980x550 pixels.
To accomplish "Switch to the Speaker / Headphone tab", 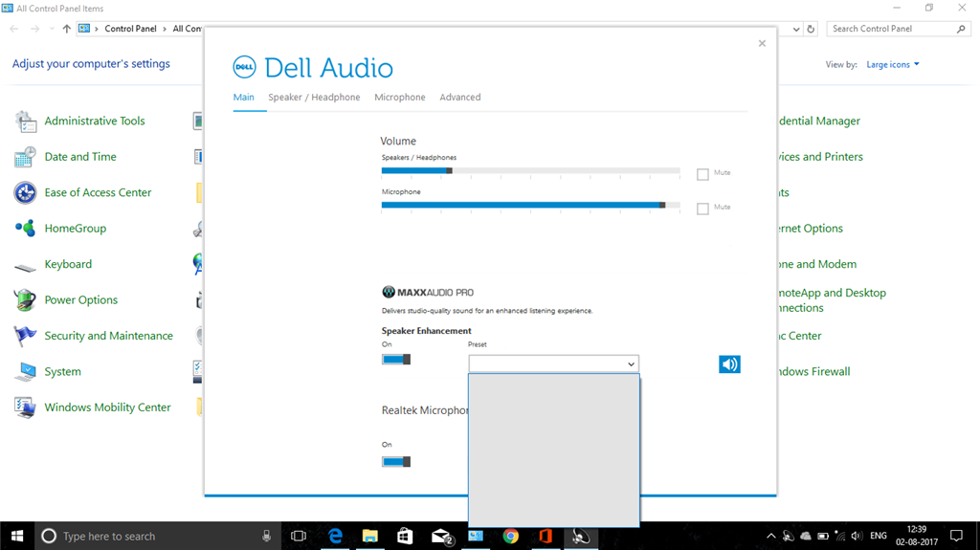I will tap(314, 98).
